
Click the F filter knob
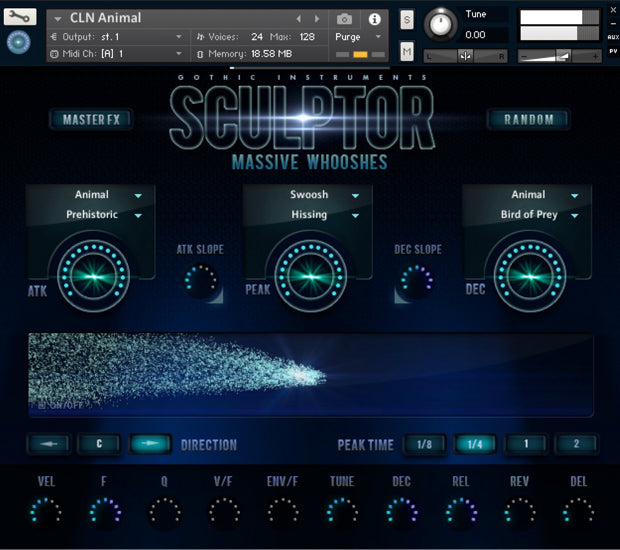105,512
